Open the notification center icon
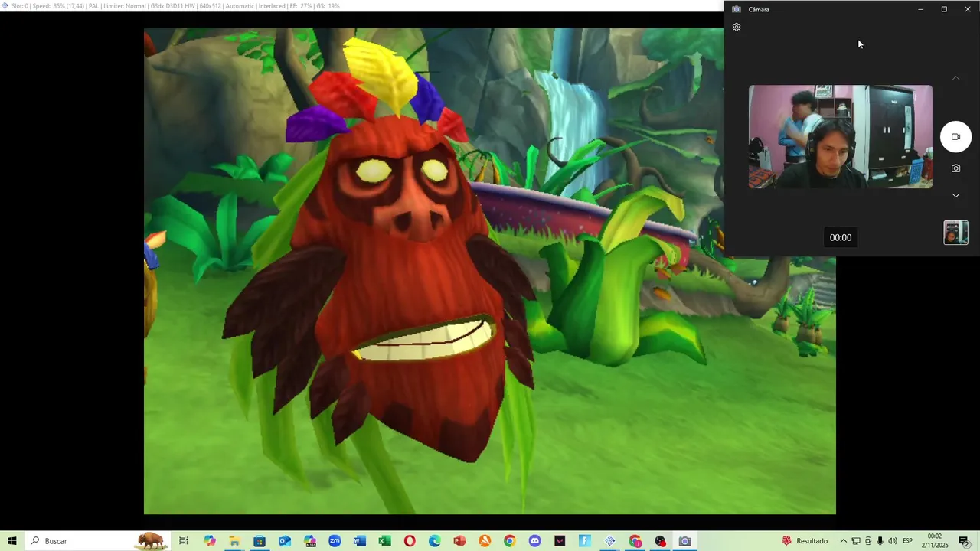Screen dimensions: 980x551 (964, 541)
